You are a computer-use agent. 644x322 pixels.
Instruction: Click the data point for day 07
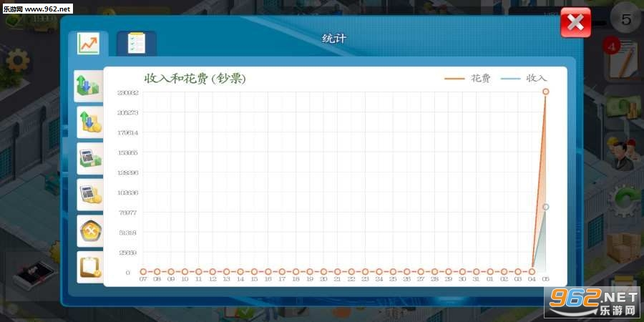click(143, 271)
